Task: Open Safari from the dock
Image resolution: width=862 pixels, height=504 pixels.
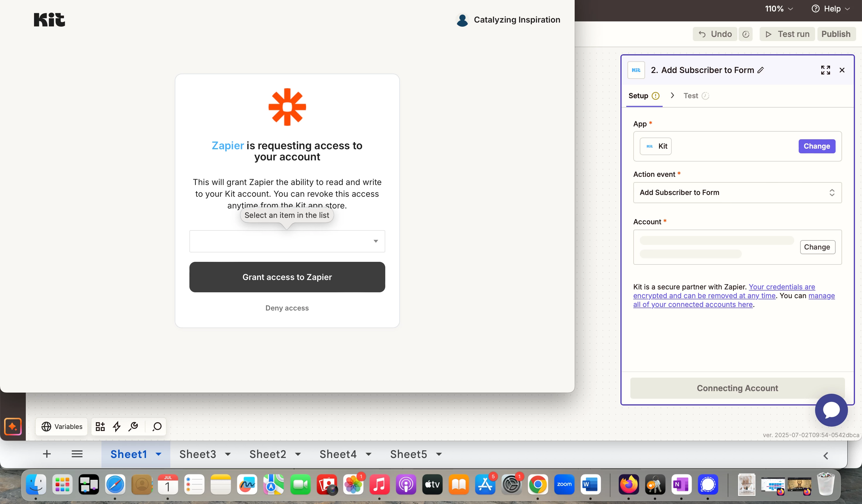Action: click(x=115, y=484)
